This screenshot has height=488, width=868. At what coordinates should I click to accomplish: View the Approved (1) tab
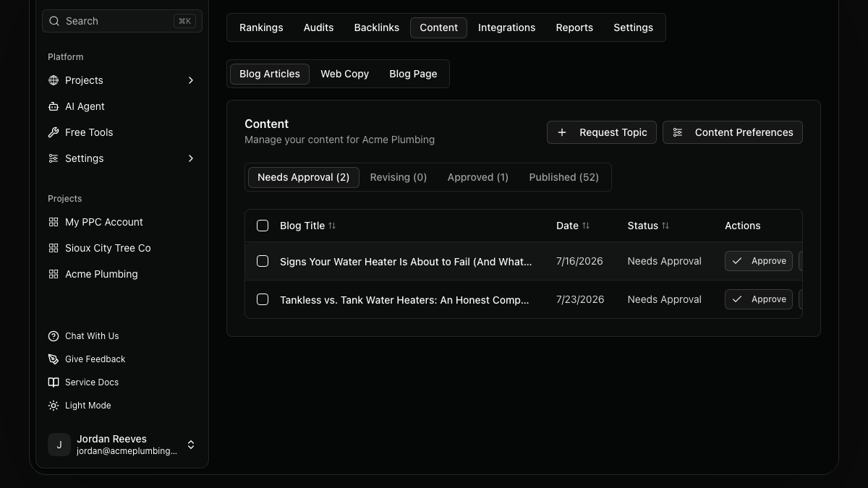coord(477,177)
